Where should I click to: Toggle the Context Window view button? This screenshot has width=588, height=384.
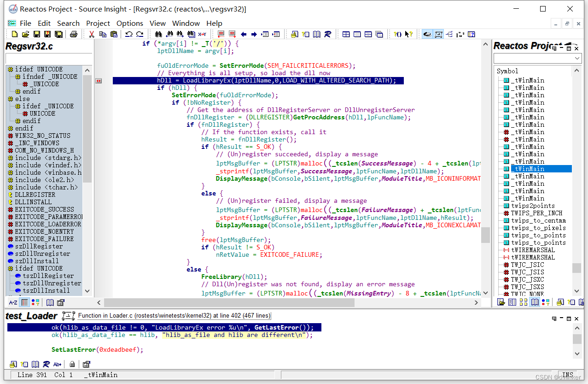pos(438,34)
